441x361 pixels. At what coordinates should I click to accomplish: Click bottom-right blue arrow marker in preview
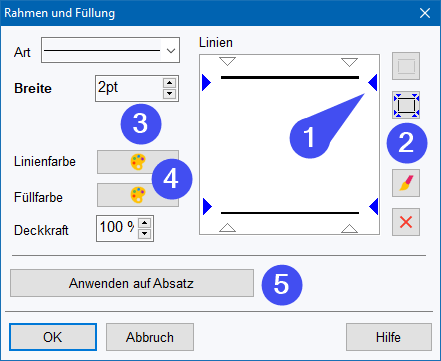374,206
